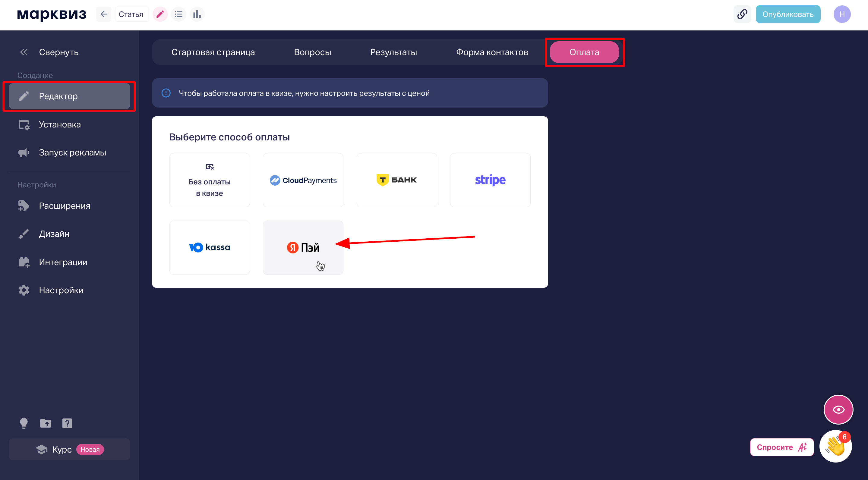Click the megaphone icon by Запуск рекламы

pos(24,152)
